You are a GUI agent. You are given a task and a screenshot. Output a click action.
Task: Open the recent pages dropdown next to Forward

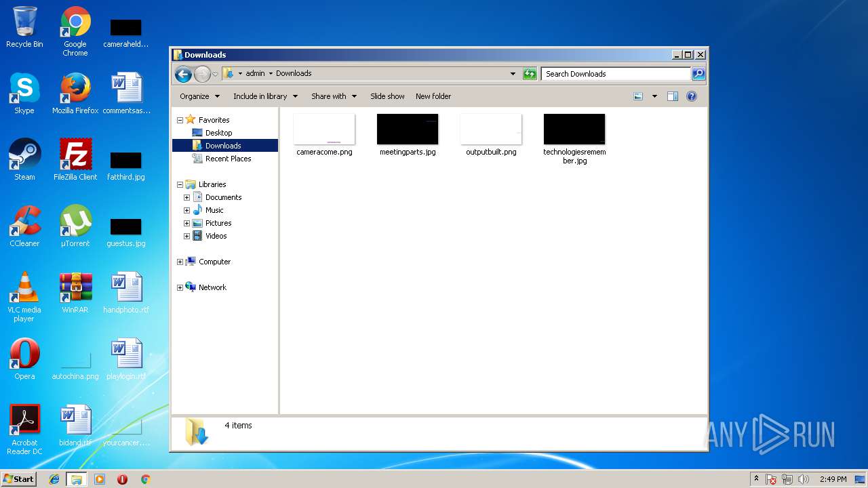pos(215,74)
